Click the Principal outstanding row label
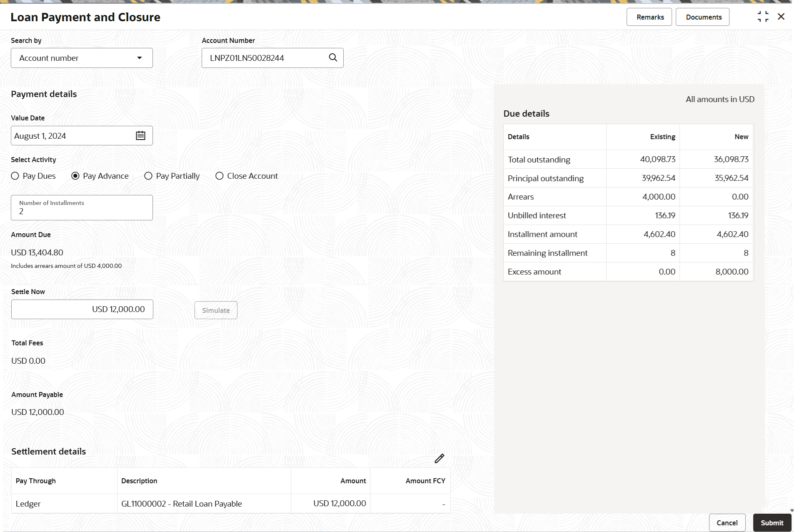794x532 pixels. coord(546,178)
